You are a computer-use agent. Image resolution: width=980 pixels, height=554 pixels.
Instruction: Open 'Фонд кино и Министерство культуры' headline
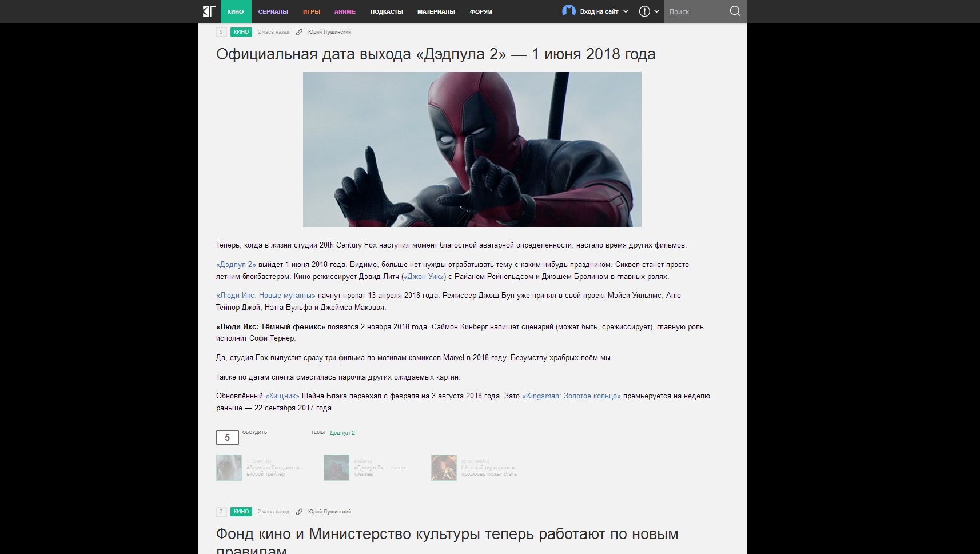pyautogui.click(x=447, y=540)
